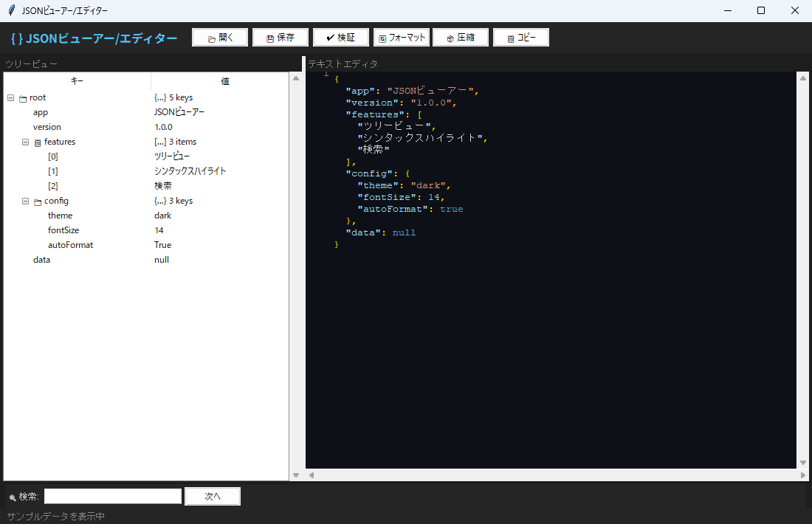Close the JSON viewer window
Screen dimensions: 812x524
click(795, 10)
